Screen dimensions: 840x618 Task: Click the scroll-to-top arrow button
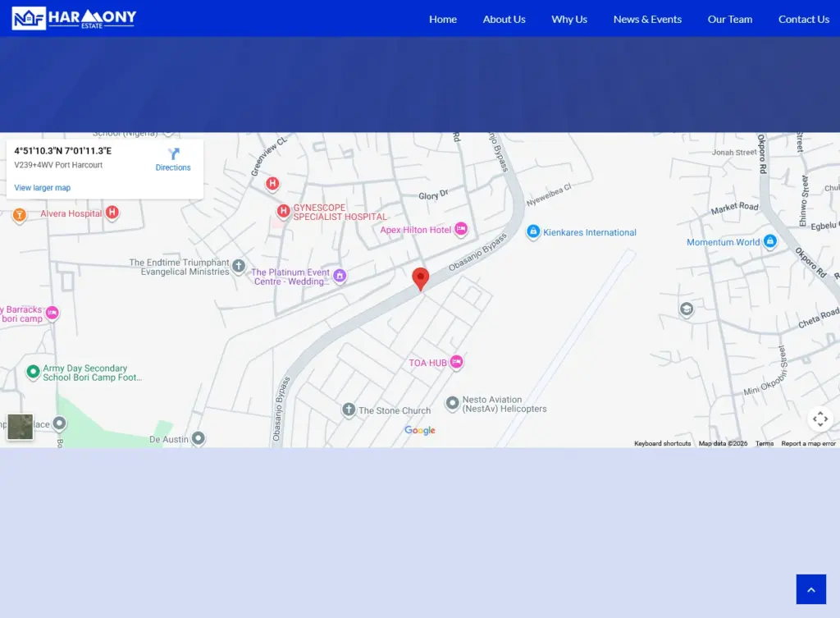810,588
